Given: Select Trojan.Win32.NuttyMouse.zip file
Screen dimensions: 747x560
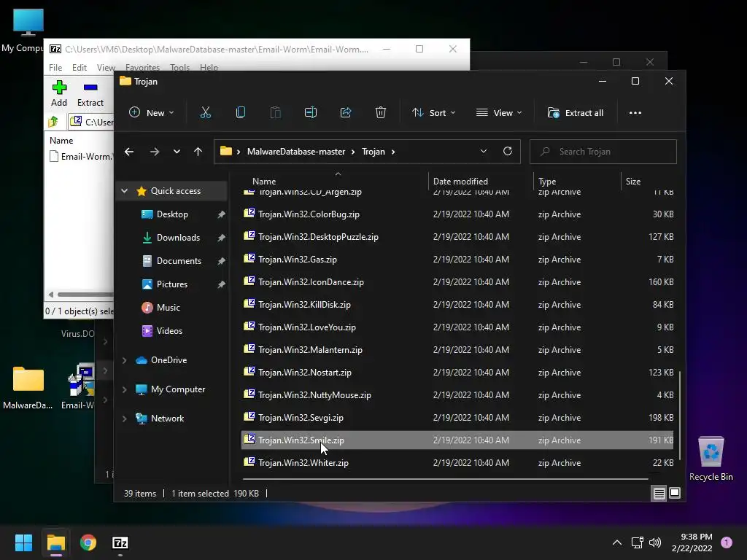Looking at the screenshot, I should [457, 395].
